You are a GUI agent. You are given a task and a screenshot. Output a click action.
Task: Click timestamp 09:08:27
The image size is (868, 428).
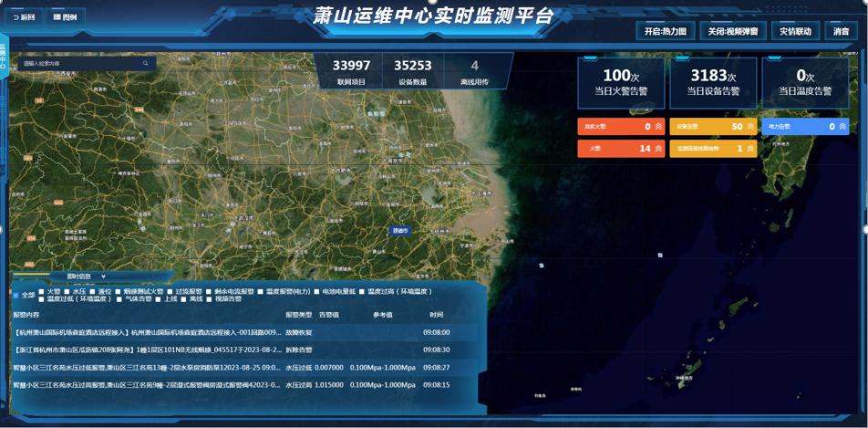click(x=436, y=368)
